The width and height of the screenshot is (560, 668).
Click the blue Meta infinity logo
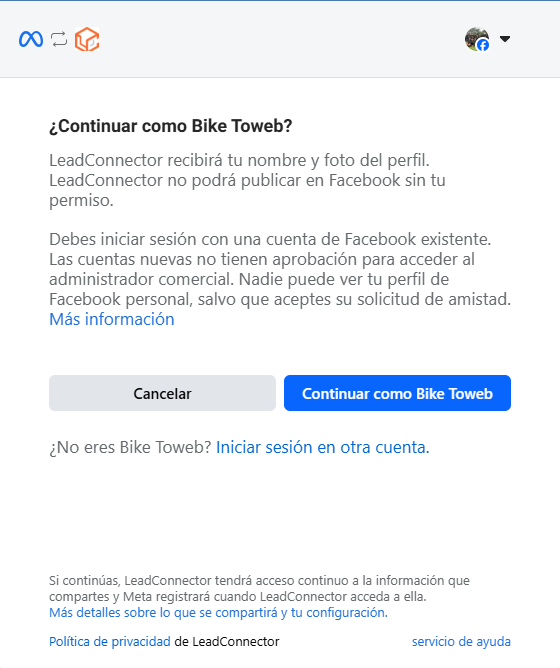pos(31,39)
